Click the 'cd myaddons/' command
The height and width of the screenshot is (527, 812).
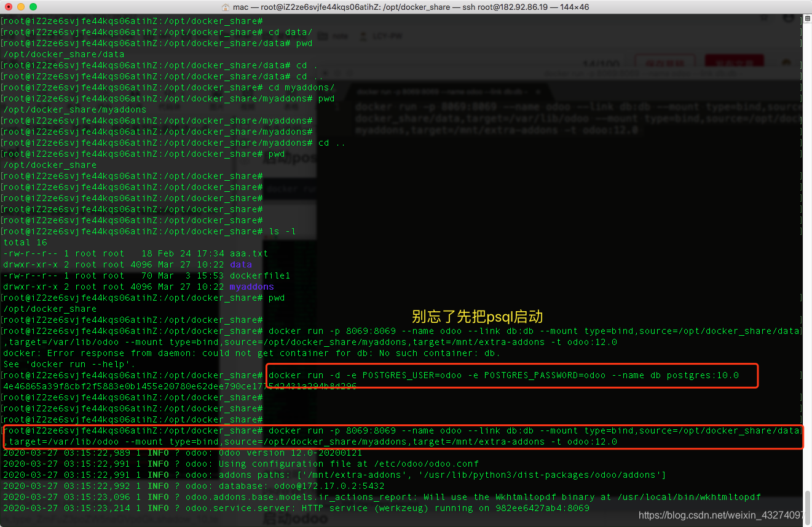tap(302, 87)
